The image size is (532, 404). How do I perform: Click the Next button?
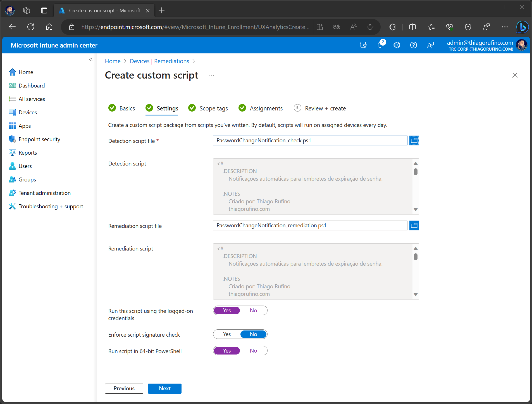pyautogui.click(x=165, y=389)
